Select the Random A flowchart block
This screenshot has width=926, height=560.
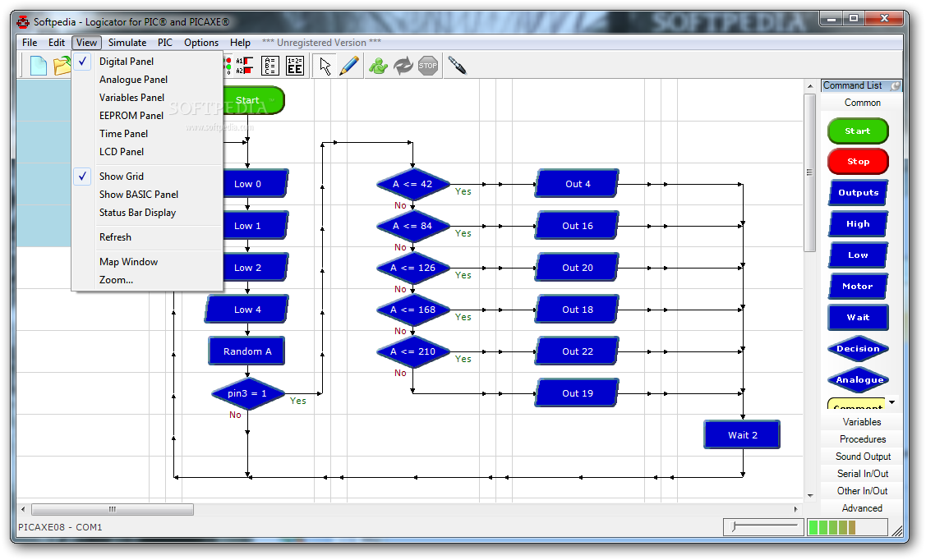click(x=246, y=351)
